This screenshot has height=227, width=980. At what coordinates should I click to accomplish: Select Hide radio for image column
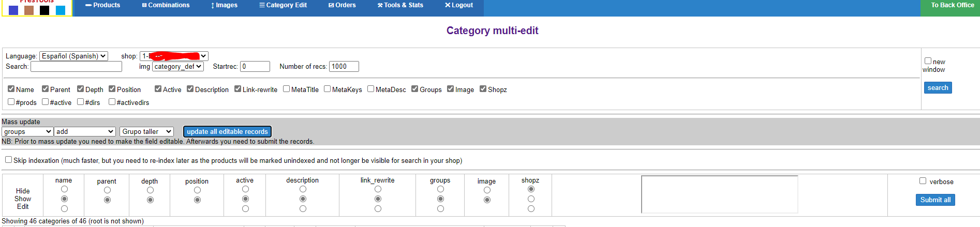point(487,190)
